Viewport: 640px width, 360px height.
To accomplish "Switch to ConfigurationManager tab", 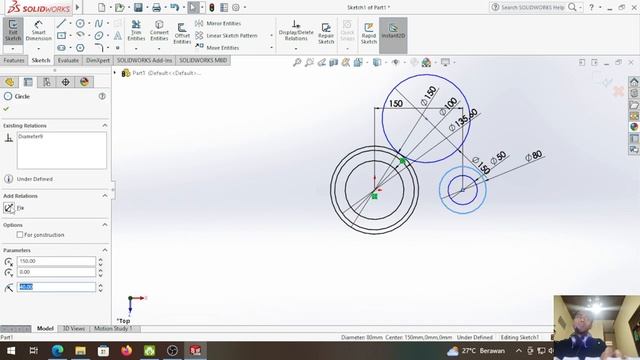I will click(x=47, y=82).
